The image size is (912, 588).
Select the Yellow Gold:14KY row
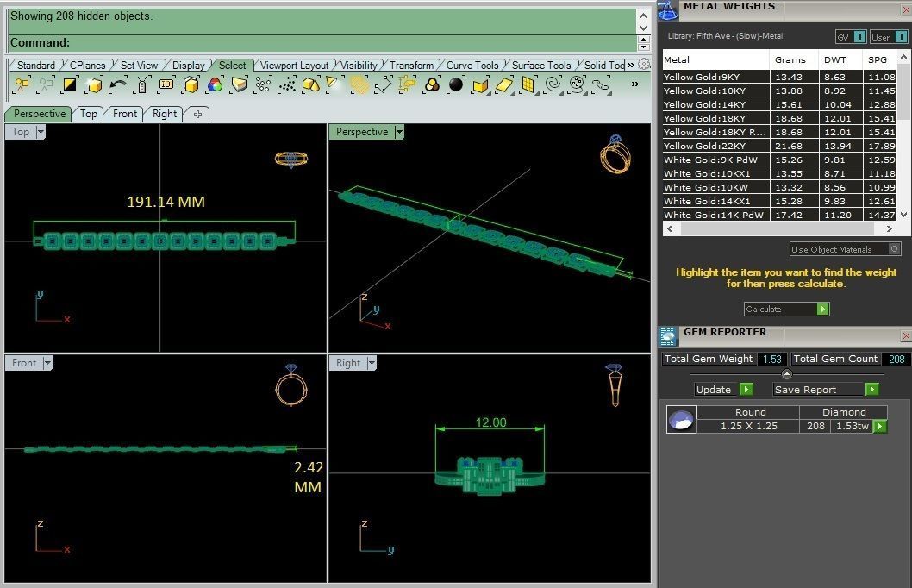click(x=779, y=104)
